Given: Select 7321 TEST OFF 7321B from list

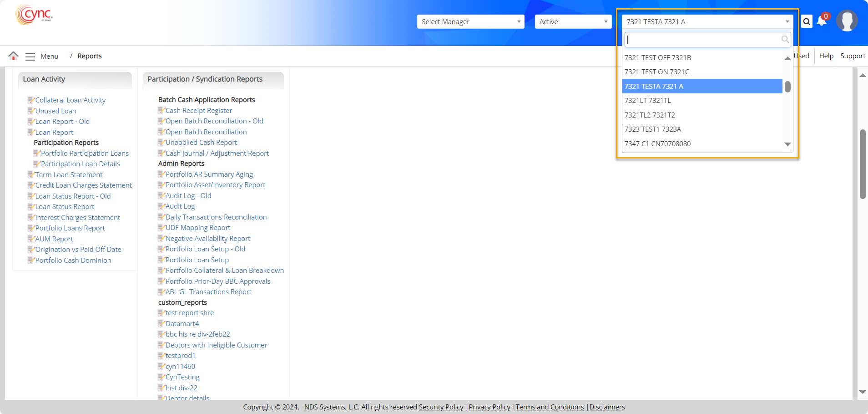Looking at the screenshot, I should point(657,58).
